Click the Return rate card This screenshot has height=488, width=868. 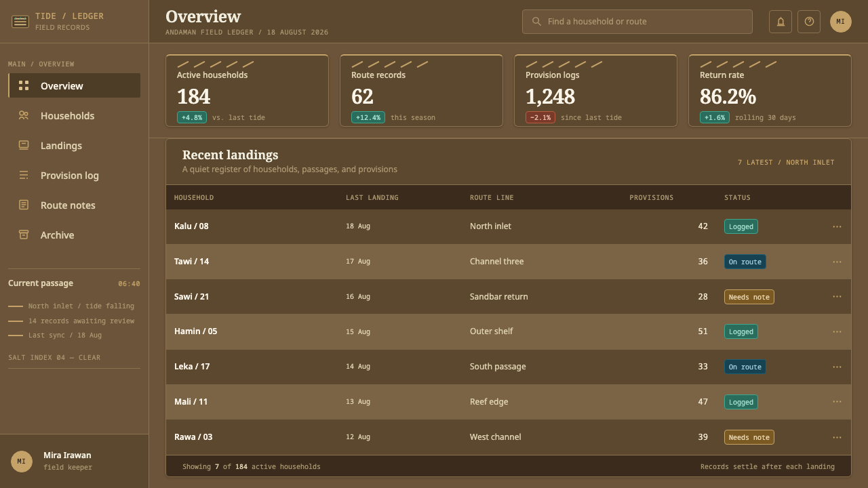[x=770, y=90]
